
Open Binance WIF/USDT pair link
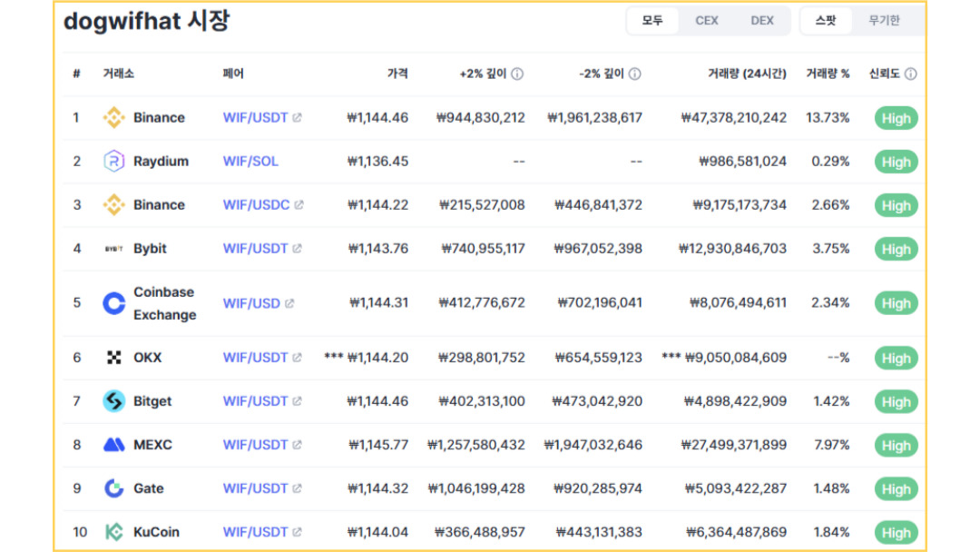(x=255, y=117)
